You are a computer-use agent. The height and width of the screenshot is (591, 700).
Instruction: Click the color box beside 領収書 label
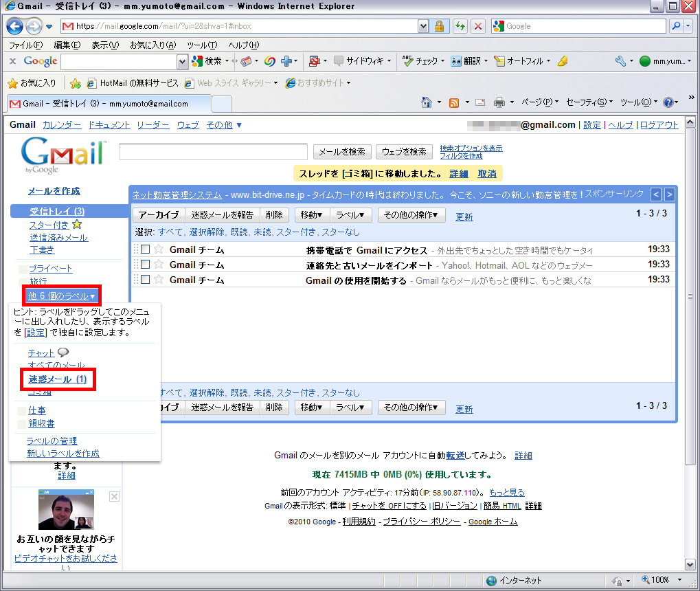(21, 423)
